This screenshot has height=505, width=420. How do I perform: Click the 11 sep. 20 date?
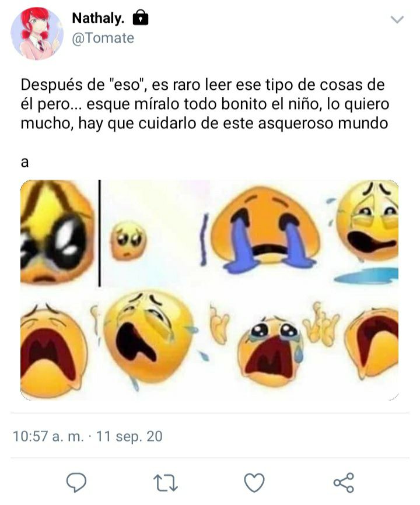point(129,436)
